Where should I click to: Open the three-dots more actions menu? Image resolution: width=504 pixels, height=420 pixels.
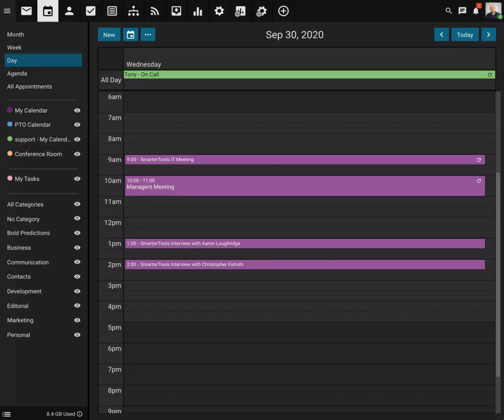[148, 34]
